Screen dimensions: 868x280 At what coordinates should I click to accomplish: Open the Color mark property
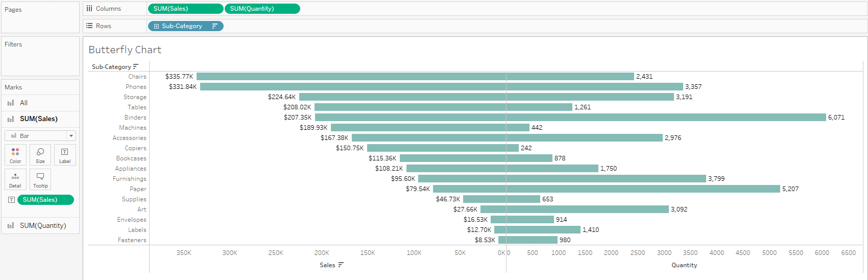(x=15, y=154)
